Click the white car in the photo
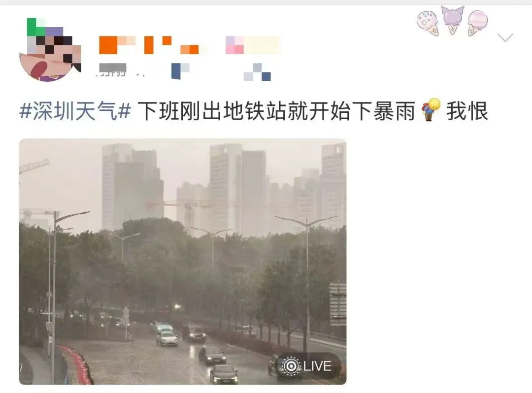The width and height of the screenshot is (532, 393). point(166,338)
